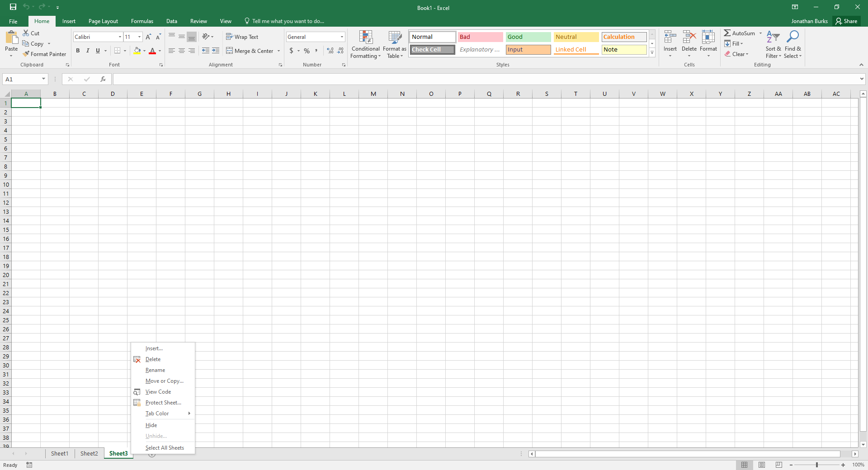
Task: Expand the Number Format dropdown
Action: tap(342, 37)
